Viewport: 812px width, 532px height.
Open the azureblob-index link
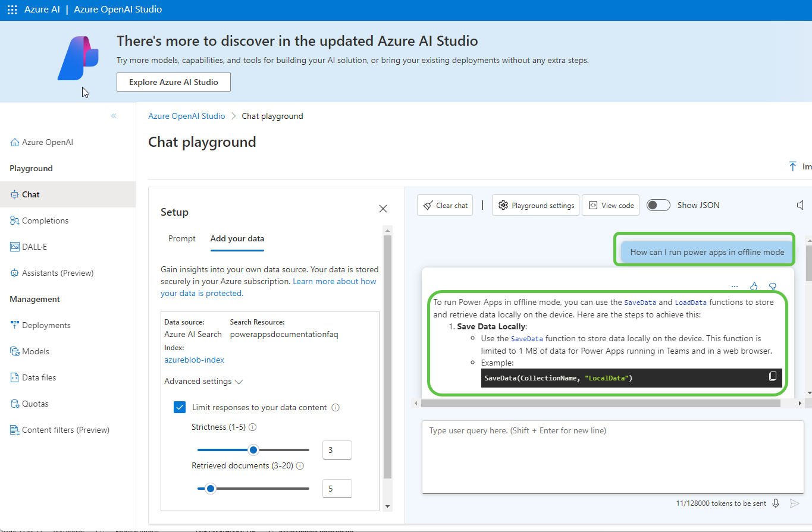point(194,360)
